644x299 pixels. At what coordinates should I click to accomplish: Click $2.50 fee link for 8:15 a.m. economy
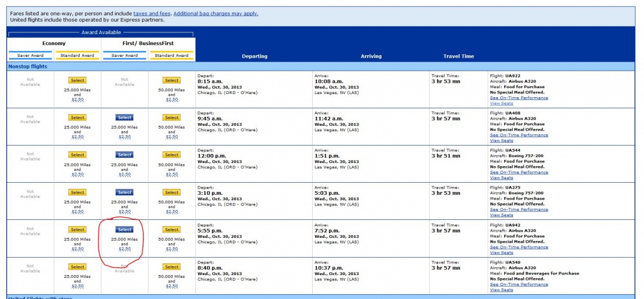pos(78,100)
